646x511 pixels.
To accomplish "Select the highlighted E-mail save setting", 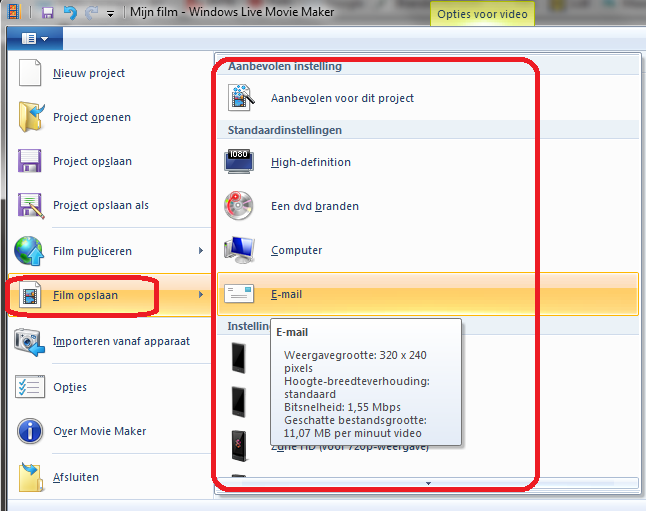I will (x=428, y=294).
